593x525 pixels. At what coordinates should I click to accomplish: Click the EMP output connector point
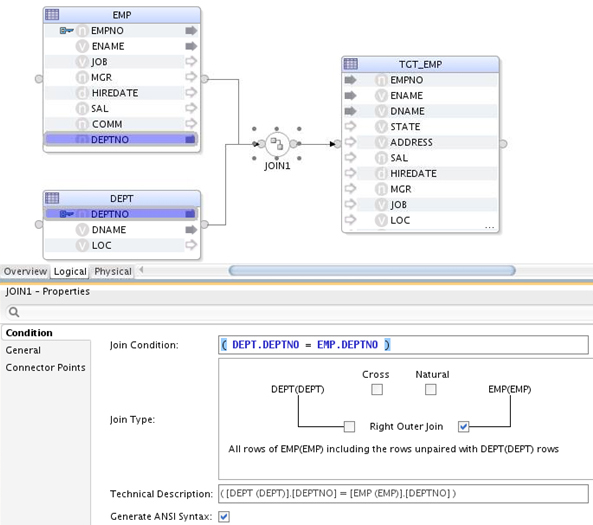[x=204, y=79]
